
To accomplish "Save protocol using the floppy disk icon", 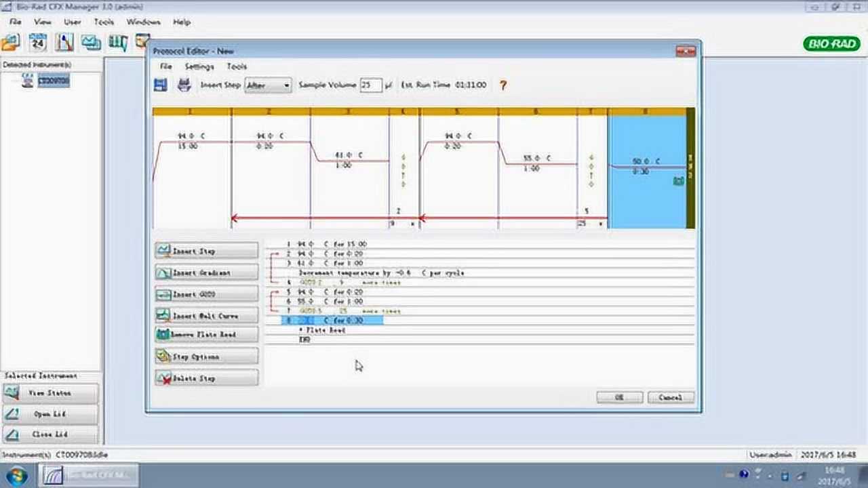I will point(160,85).
